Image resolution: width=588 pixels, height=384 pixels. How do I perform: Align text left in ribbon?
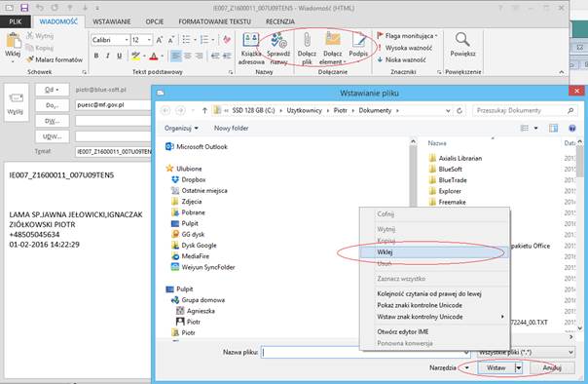(x=175, y=57)
